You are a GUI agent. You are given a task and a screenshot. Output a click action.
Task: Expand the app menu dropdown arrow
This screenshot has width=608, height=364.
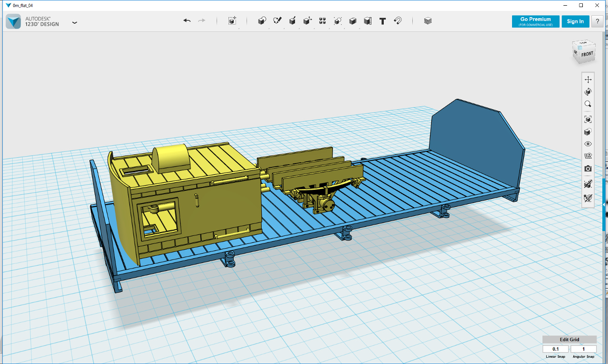tap(75, 22)
